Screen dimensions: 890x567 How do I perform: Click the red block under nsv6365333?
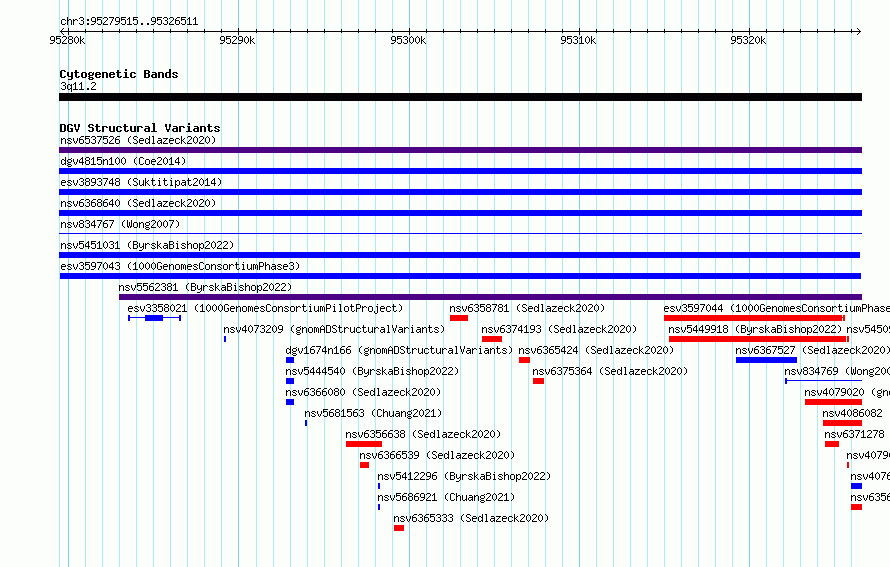click(399, 528)
